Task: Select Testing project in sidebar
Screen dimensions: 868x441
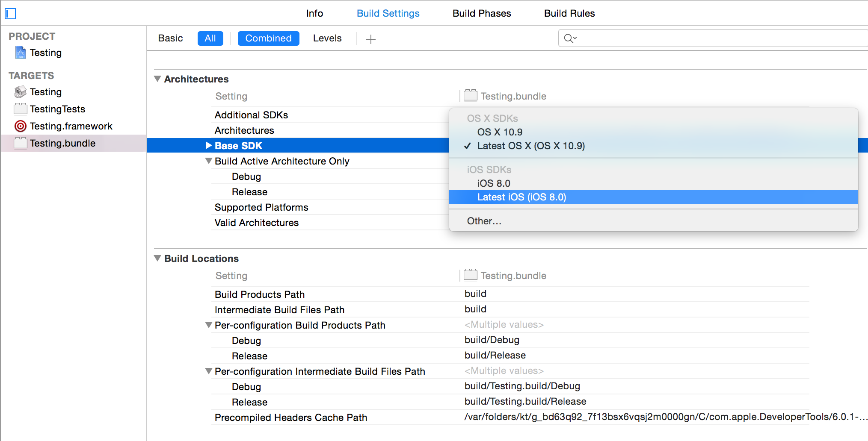Action: pos(46,53)
